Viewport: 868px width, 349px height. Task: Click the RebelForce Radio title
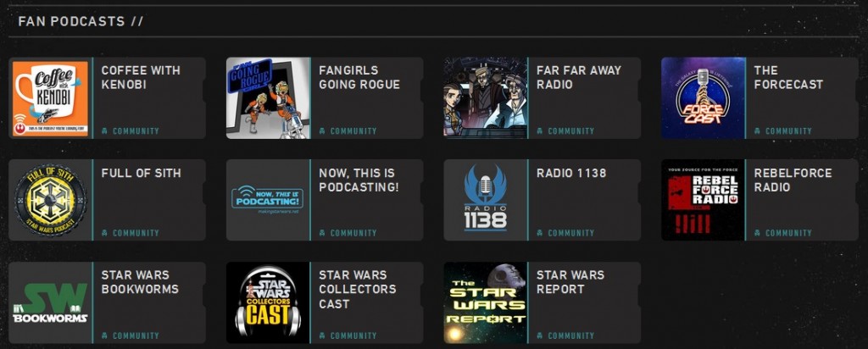tap(793, 180)
